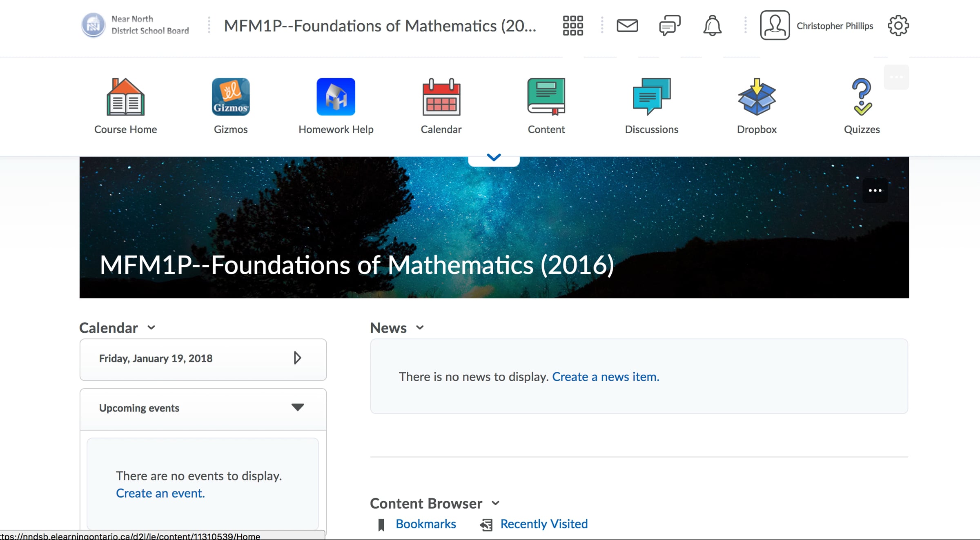Expand the News widget dropdown chevron

click(420, 327)
